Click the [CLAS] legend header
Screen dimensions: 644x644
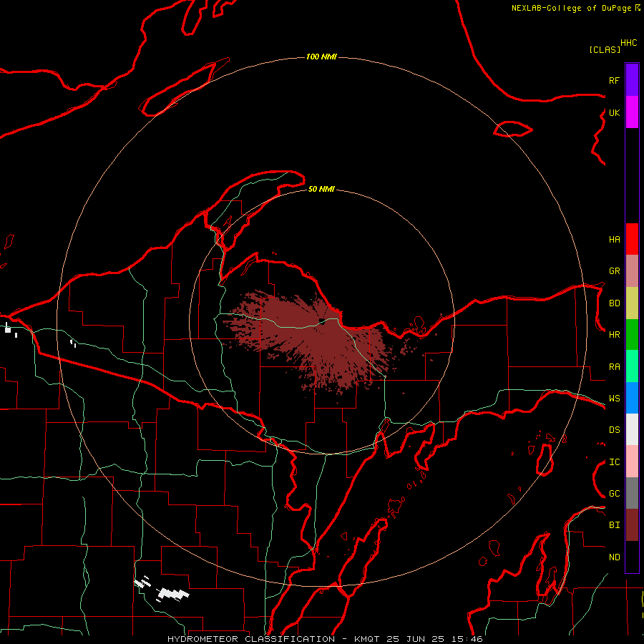pyautogui.click(x=605, y=49)
